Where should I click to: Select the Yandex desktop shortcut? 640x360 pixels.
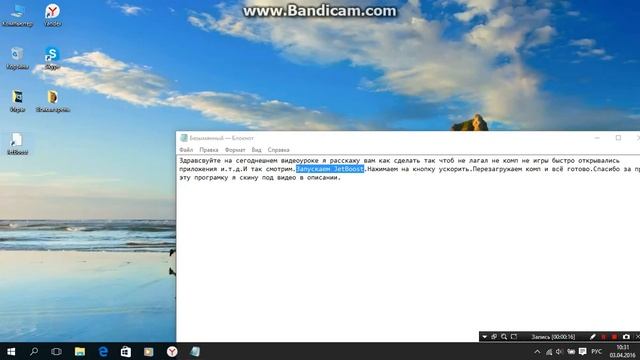[x=53, y=15]
